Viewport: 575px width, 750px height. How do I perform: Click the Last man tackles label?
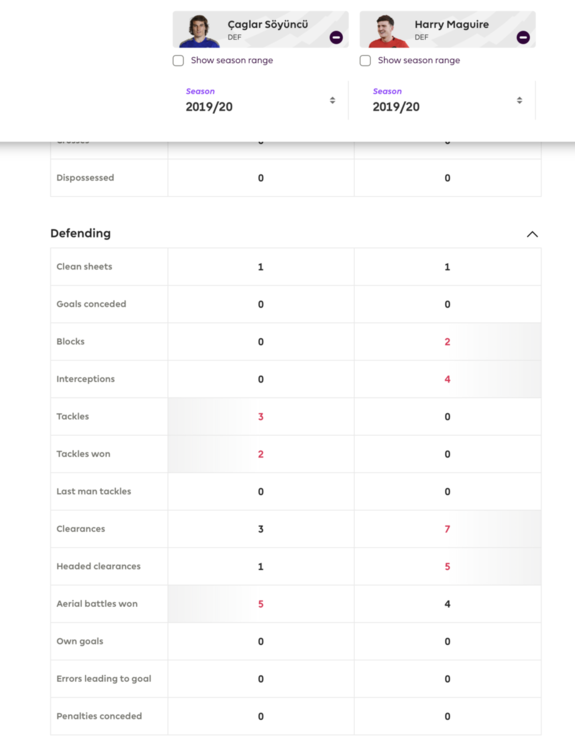pyautogui.click(x=94, y=491)
